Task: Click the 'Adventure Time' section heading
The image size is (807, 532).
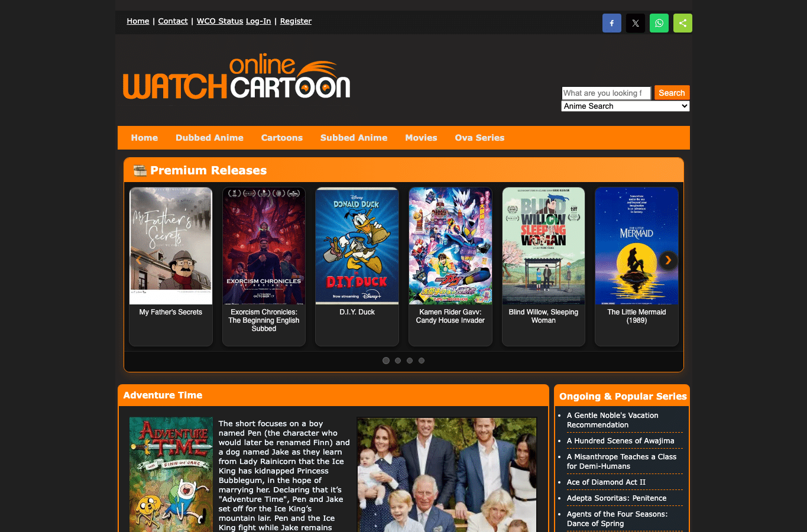Action: pyautogui.click(x=163, y=395)
